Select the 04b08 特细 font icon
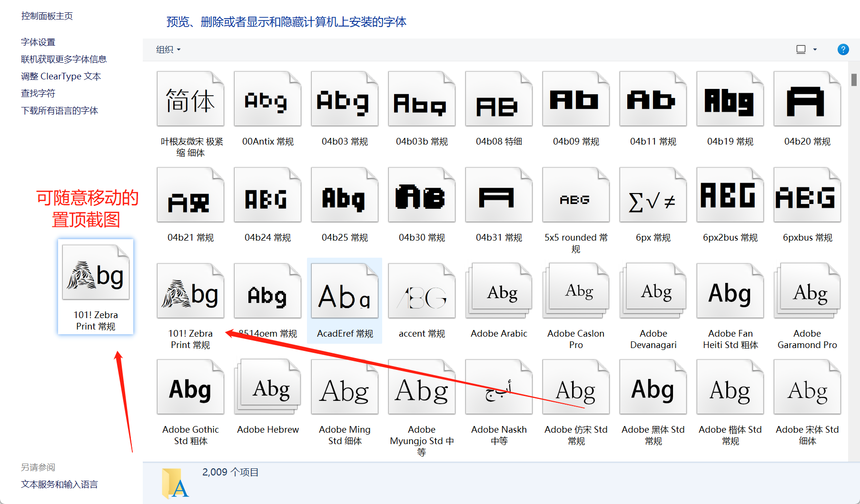Viewport: 860px width, 504px height. pyautogui.click(x=499, y=99)
